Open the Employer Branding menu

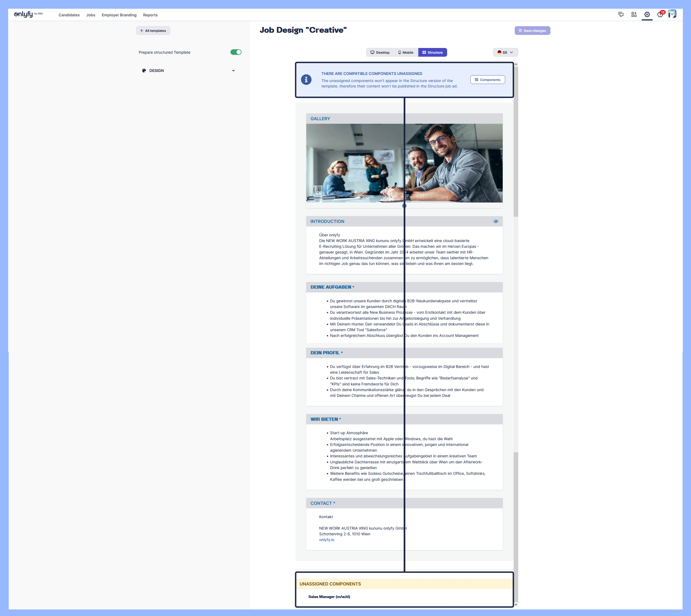point(119,15)
